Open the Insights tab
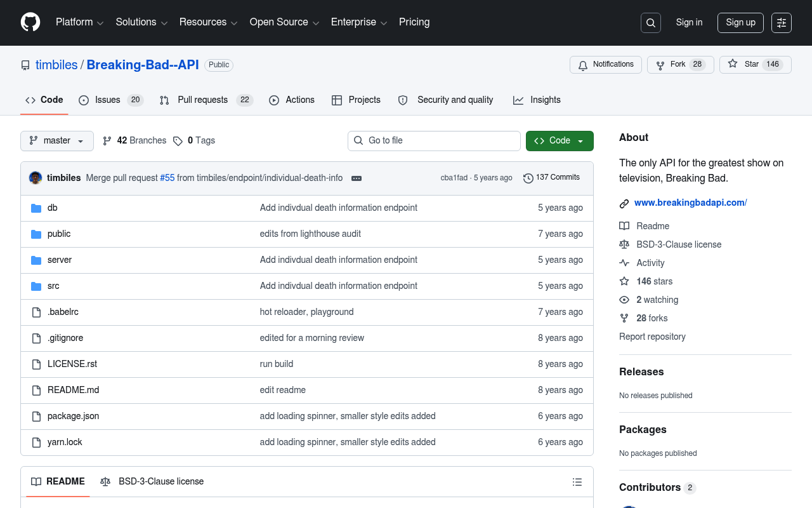Screen dimensions: 812x508 click(x=537, y=100)
